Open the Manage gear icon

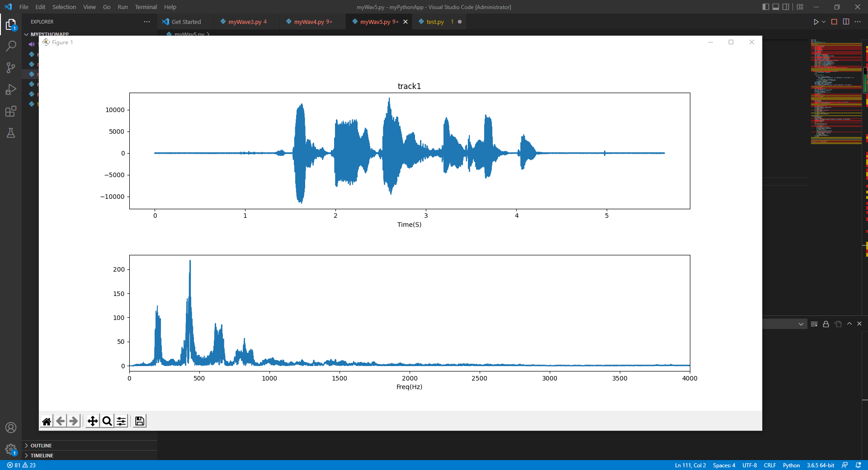coord(11,449)
